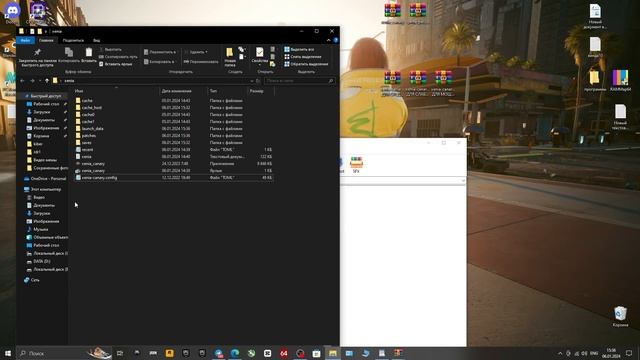Click Вырезать in the ribbon
This screenshot has height=360, width=640.
(110, 49)
